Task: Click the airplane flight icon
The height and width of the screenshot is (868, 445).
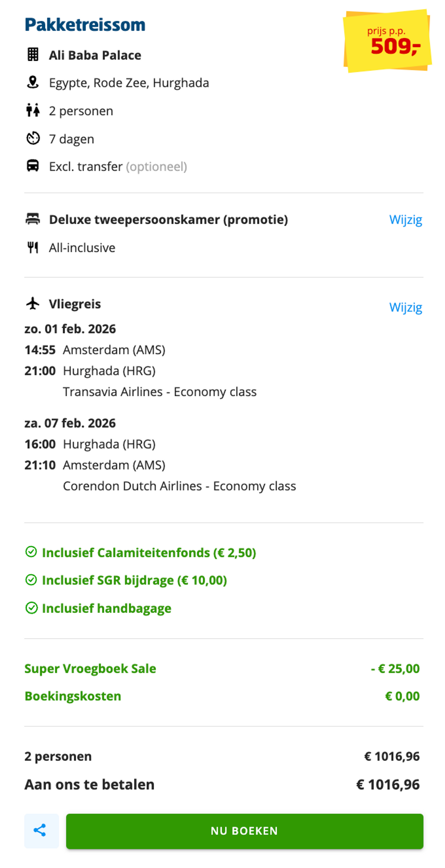Action: [33, 303]
